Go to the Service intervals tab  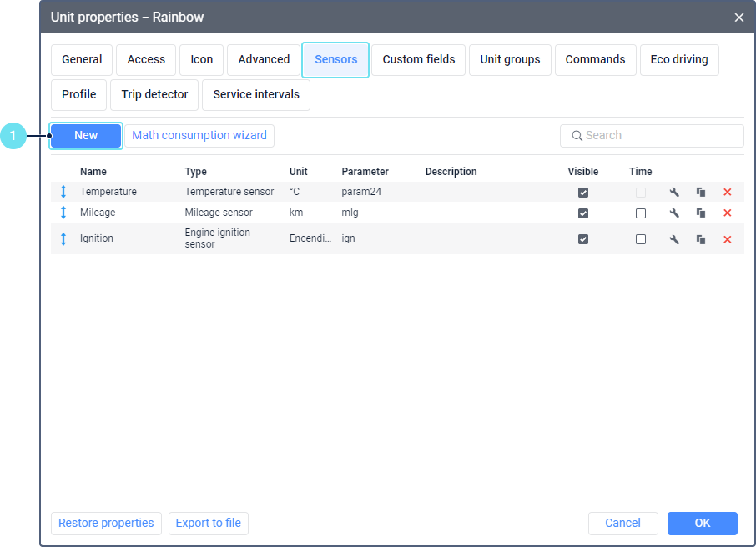click(x=256, y=95)
